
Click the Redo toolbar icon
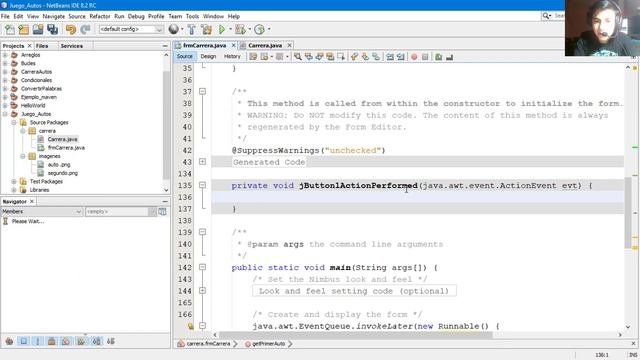[x=85, y=29]
